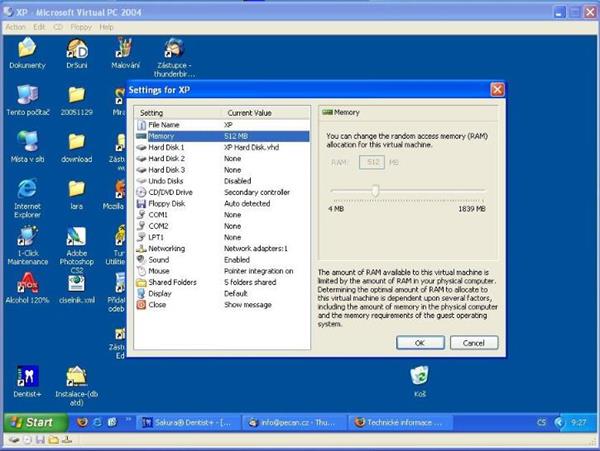Expand hidden system tray icons arrow
Image resolution: width=600 pixels, height=451 pixels.
[x=559, y=423]
